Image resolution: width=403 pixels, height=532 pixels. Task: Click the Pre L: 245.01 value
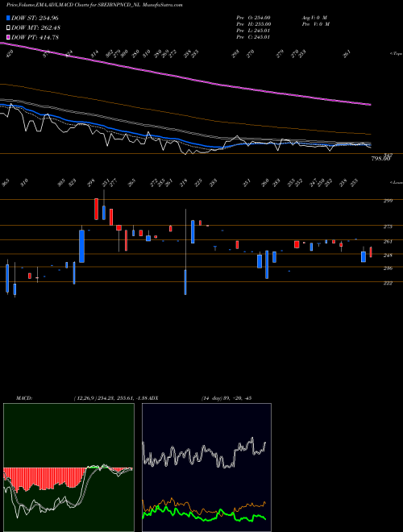253,31
